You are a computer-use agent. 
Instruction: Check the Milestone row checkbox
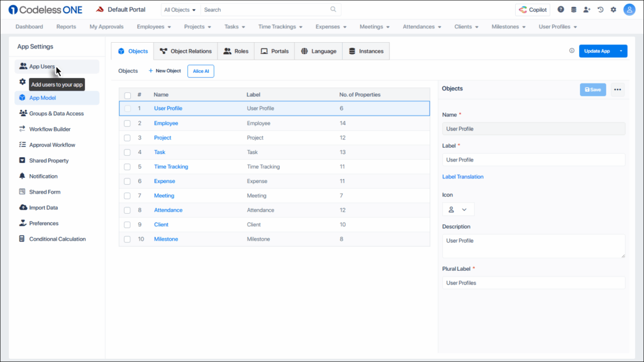127,239
